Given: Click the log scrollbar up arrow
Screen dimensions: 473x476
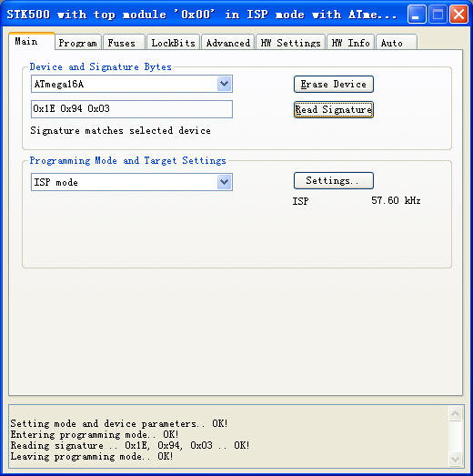Looking at the screenshot, I should [x=455, y=413].
